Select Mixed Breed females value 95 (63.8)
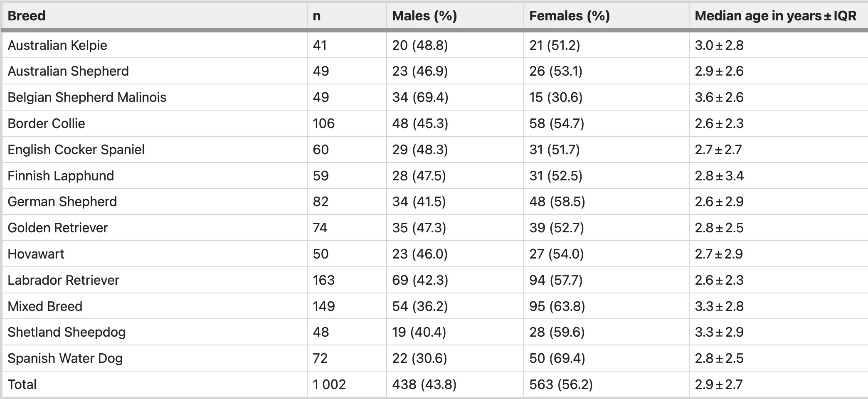 click(x=557, y=306)
